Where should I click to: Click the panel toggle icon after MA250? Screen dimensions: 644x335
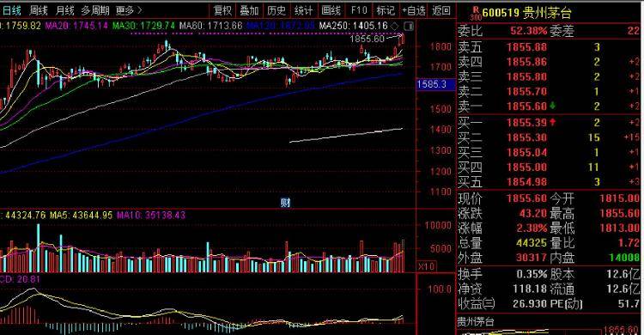pyautogui.click(x=409, y=27)
